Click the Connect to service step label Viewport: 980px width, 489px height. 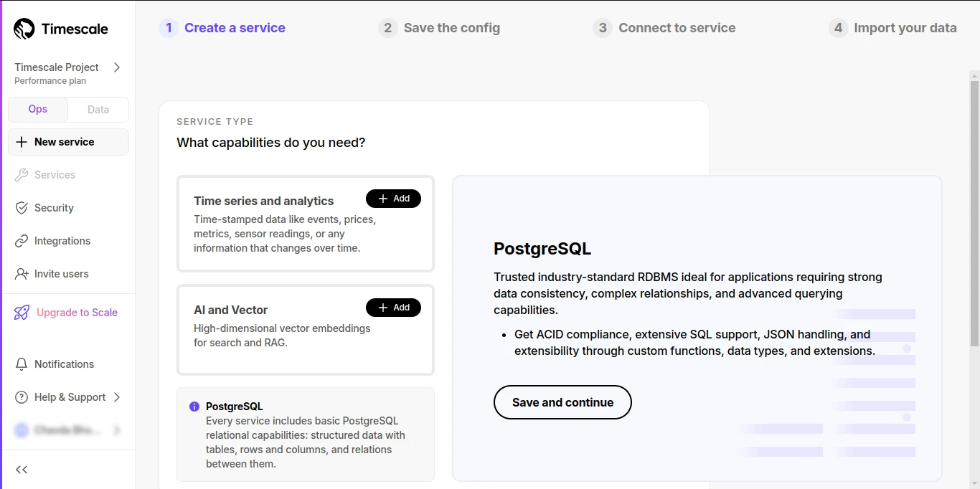(677, 28)
